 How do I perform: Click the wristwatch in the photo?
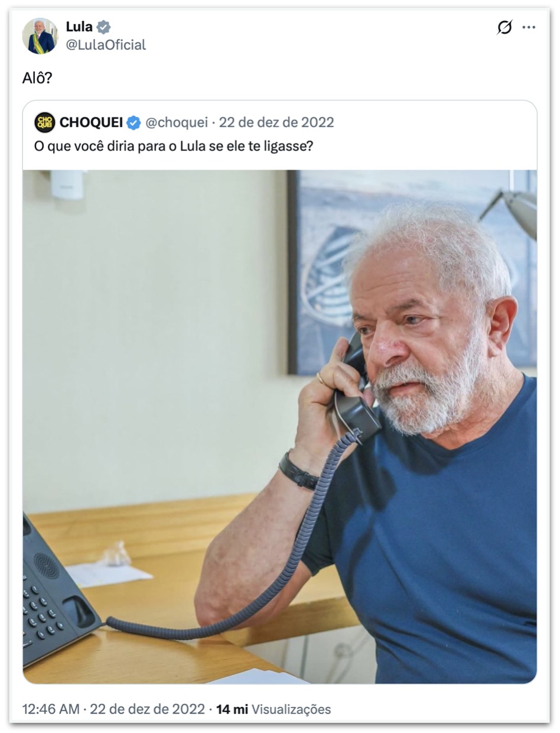point(298,471)
